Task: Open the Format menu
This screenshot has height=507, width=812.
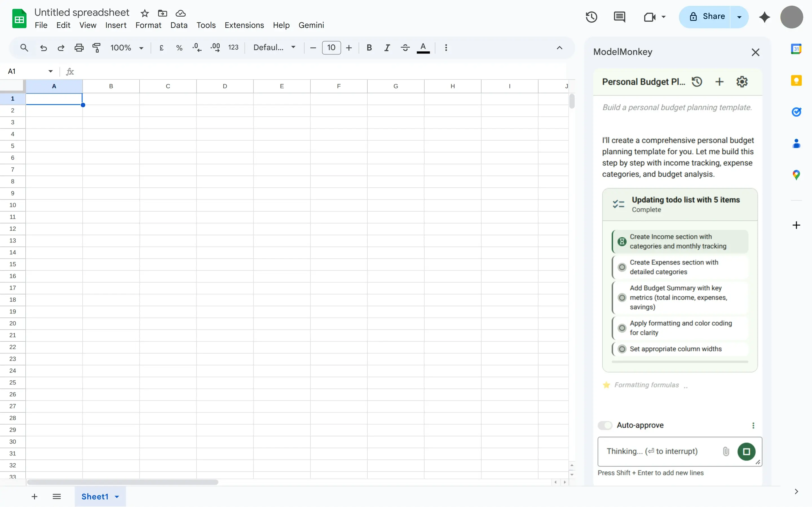Action: point(148,25)
